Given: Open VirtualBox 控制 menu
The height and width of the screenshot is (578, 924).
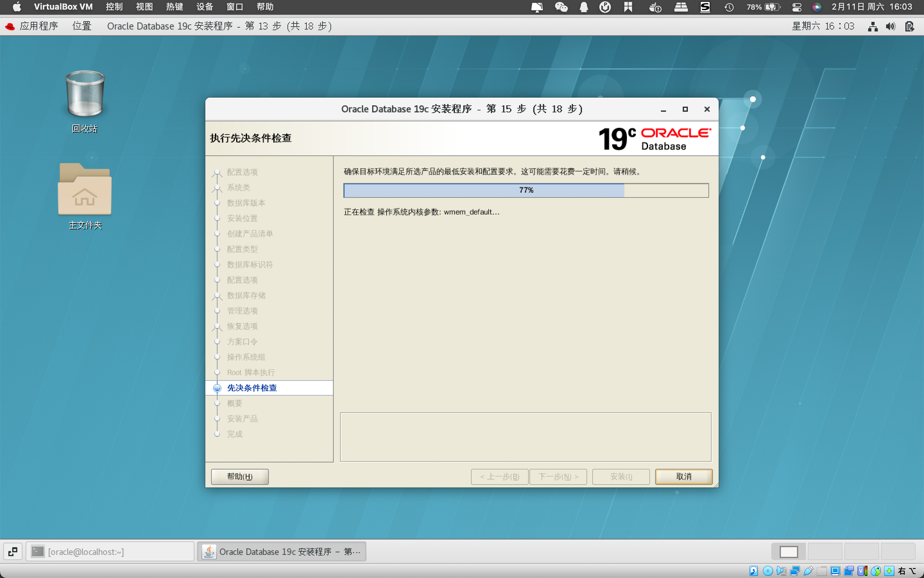Looking at the screenshot, I should coord(114,7).
